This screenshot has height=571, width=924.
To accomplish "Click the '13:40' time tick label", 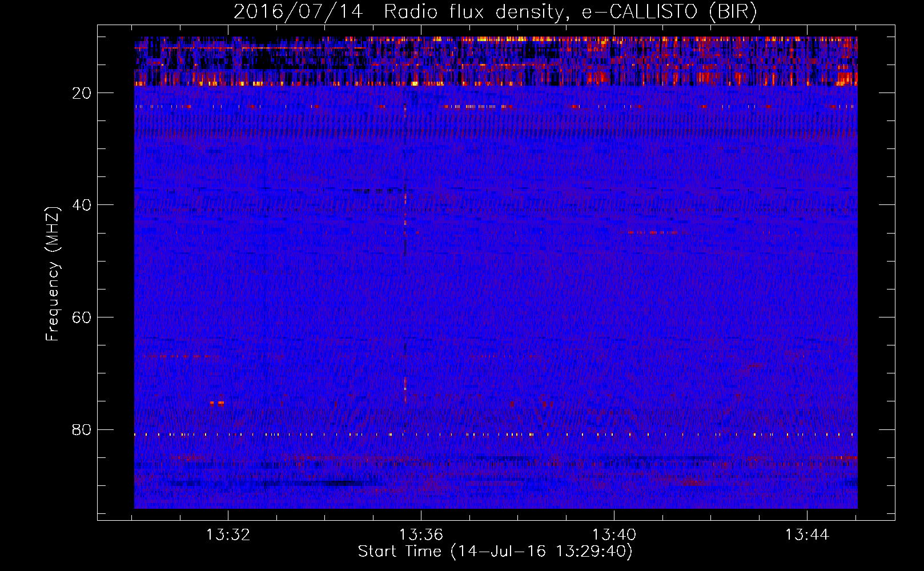I will tap(614, 535).
